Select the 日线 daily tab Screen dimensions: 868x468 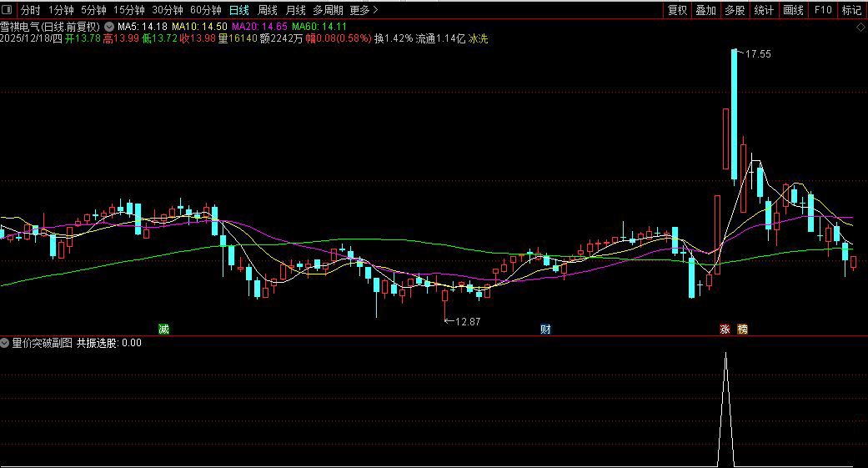click(239, 10)
